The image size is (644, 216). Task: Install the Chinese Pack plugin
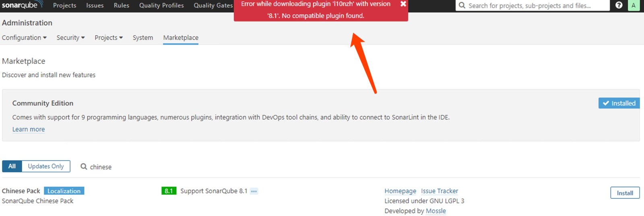coord(625,193)
